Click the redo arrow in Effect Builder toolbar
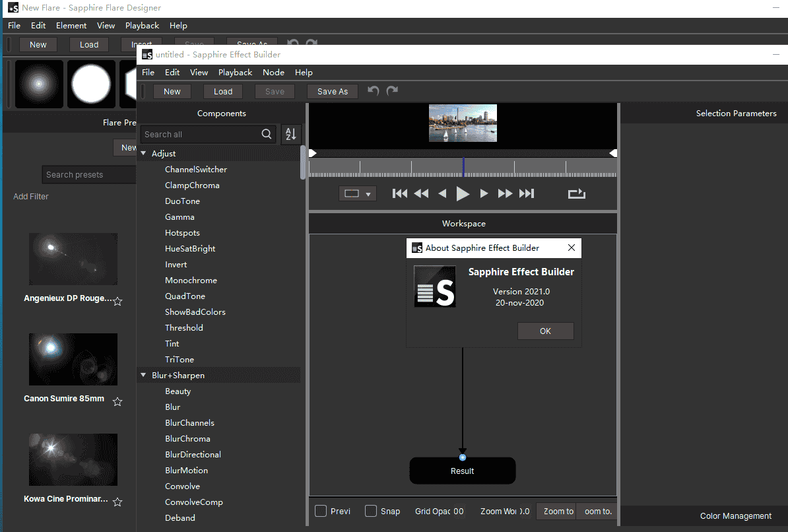Viewport: 788px width, 532px height. tap(393, 91)
